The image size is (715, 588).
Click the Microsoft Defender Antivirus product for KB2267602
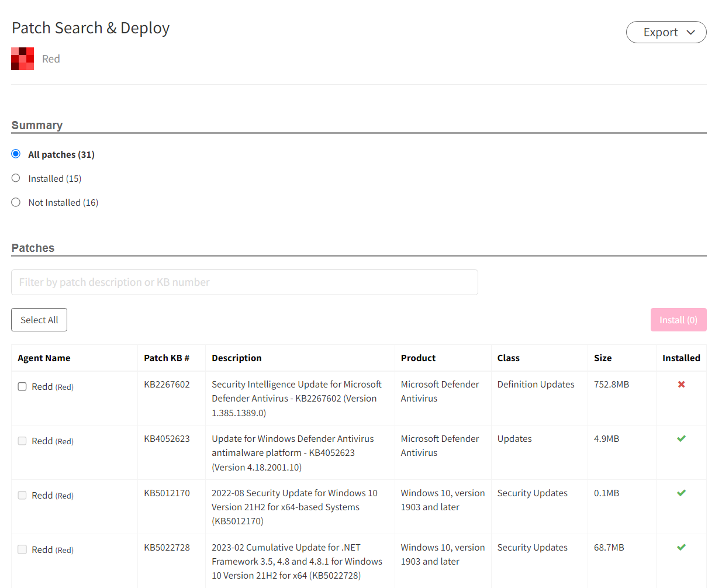440,392
